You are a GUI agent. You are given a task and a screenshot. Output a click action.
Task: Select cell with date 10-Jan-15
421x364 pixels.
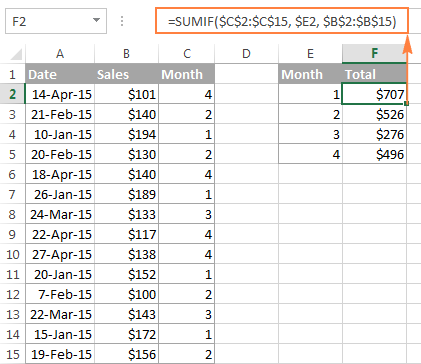click(x=60, y=134)
